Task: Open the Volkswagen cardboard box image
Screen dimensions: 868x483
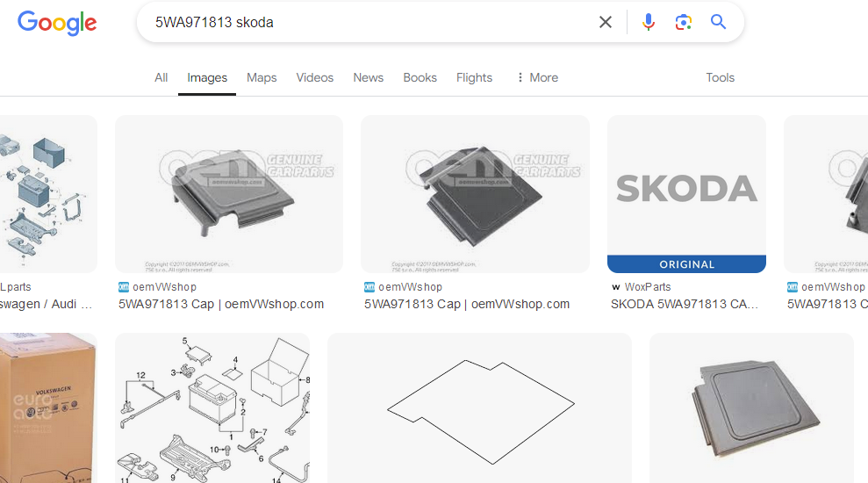Action: (47, 407)
